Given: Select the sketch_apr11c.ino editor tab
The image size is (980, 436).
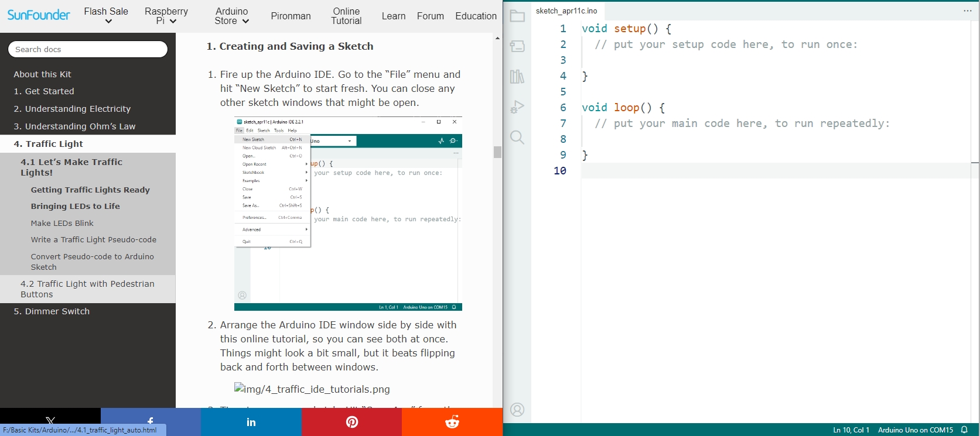Looking at the screenshot, I should [566, 11].
